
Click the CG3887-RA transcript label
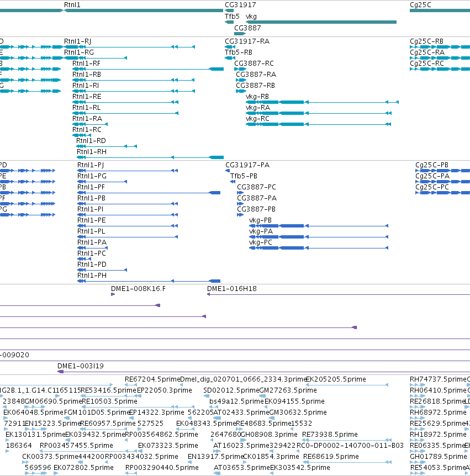256,75
